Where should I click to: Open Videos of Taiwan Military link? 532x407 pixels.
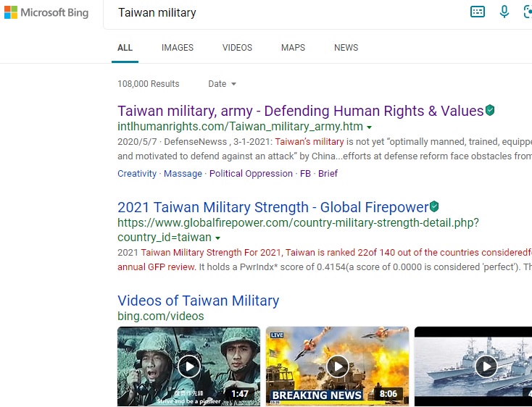click(199, 301)
